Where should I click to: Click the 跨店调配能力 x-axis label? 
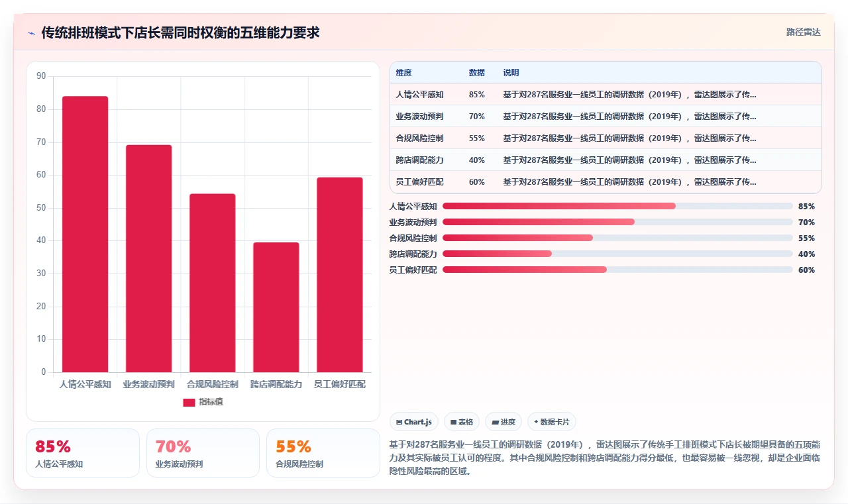click(x=276, y=384)
